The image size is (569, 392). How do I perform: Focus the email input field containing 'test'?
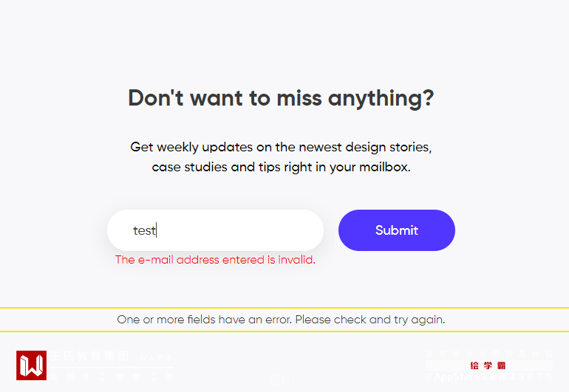point(215,230)
